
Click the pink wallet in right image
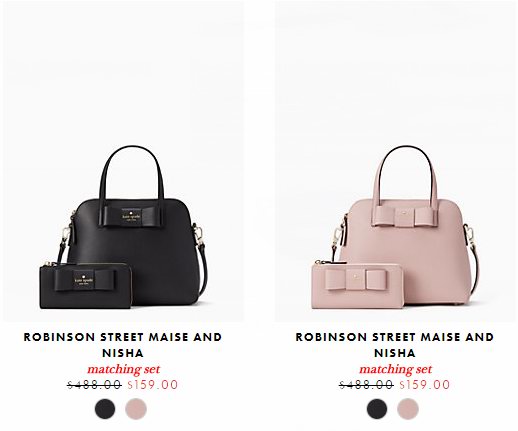pos(358,284)
